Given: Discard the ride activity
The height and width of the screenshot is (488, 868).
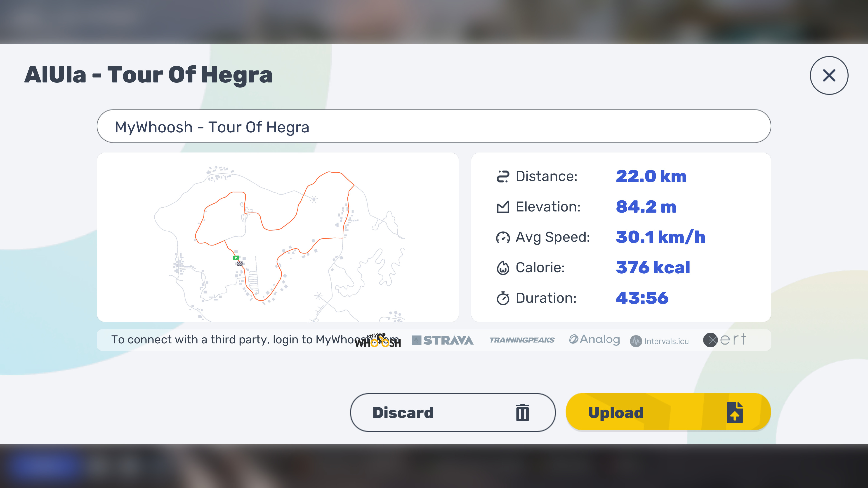Looking at the screenshot, I should click(453, 413).
